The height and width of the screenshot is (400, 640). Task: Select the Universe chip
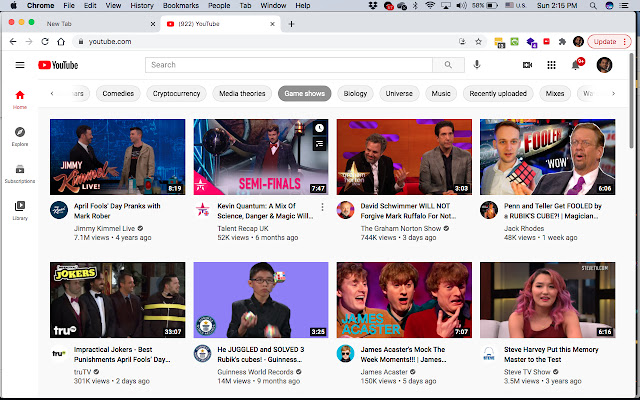(399, 93)
